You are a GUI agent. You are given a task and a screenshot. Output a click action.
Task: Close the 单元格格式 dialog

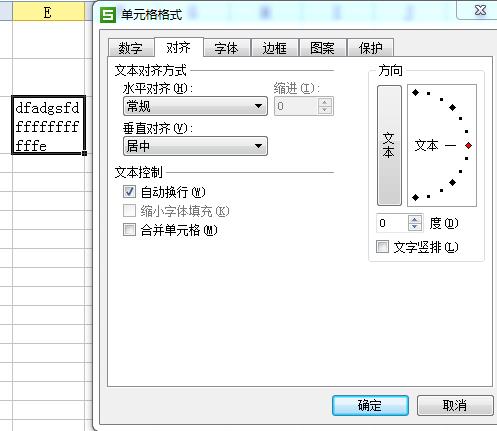click(x=480, y=10)
